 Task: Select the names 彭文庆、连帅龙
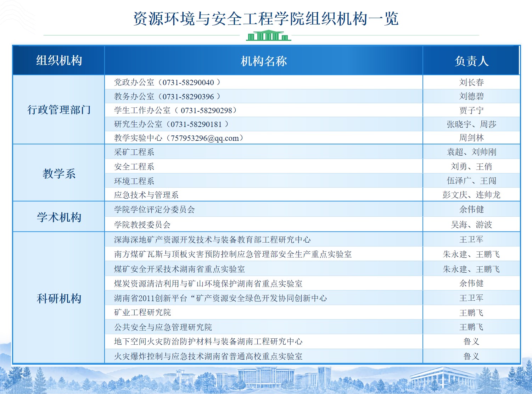pos(471,195)
